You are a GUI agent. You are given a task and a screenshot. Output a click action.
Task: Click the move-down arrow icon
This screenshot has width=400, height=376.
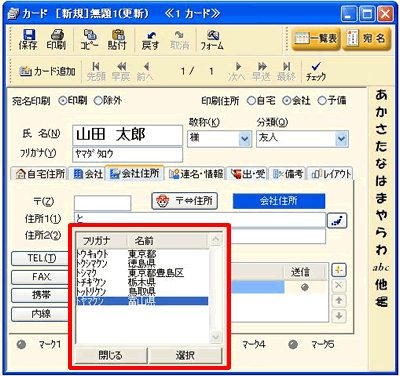coord(339,316)
